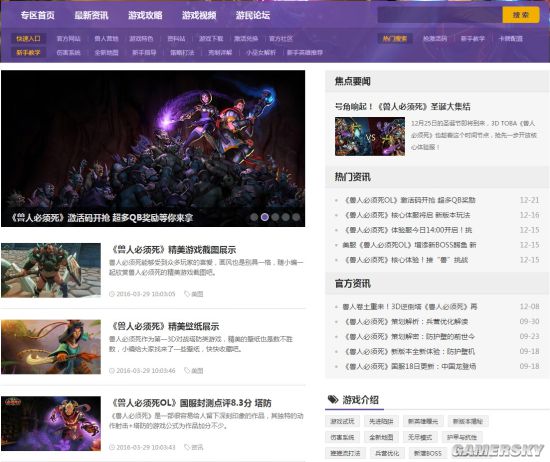Image resolution: width=550 pixels, height=462 pixels.
Task: Select the third carousel indicator dot
Action: click(275, 217)
